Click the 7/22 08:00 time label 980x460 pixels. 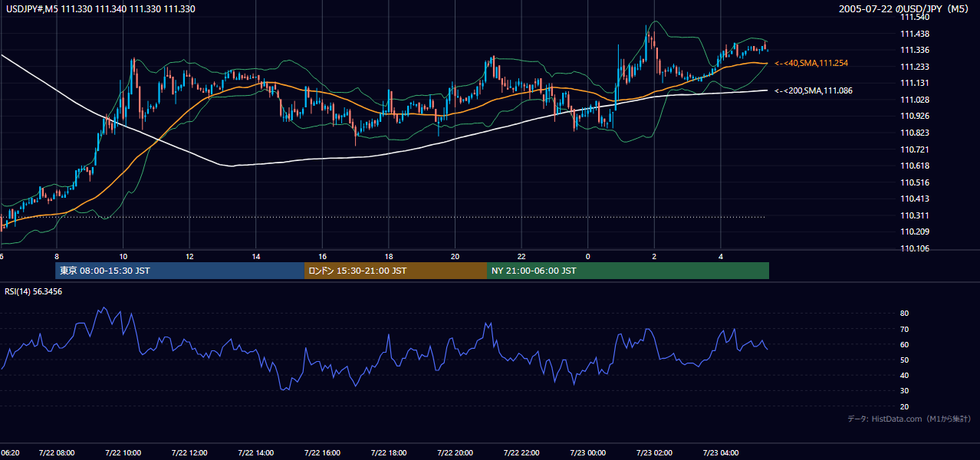(x=57, y=453)
